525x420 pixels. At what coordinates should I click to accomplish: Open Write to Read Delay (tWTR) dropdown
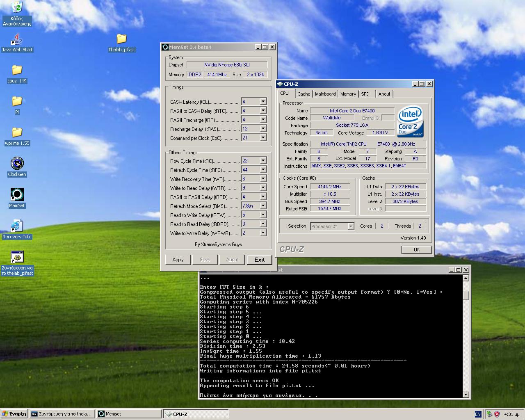pos(263,188)
